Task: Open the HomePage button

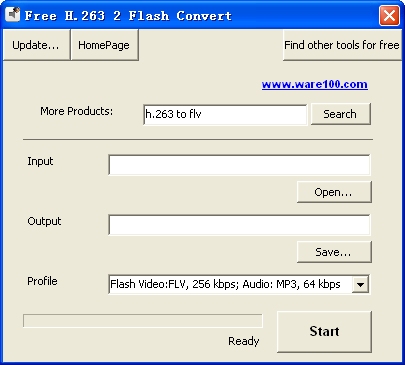Action: click(105, 45)
